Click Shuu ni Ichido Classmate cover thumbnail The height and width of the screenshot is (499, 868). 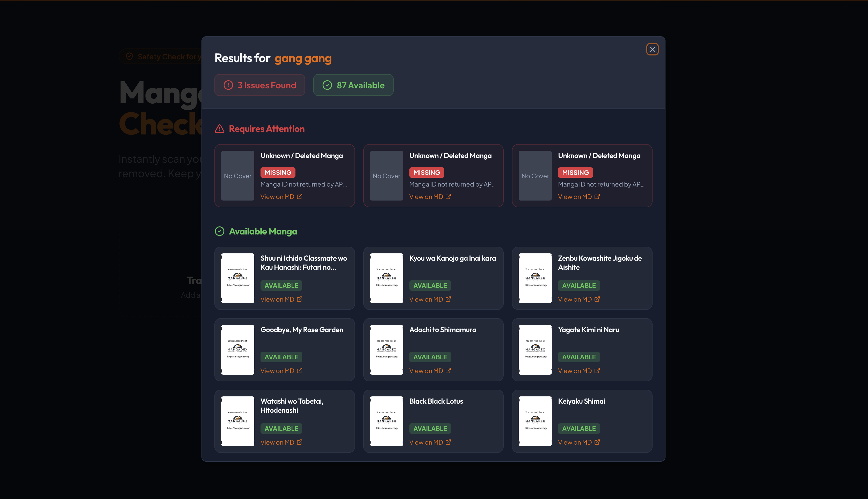coord(238,278)
